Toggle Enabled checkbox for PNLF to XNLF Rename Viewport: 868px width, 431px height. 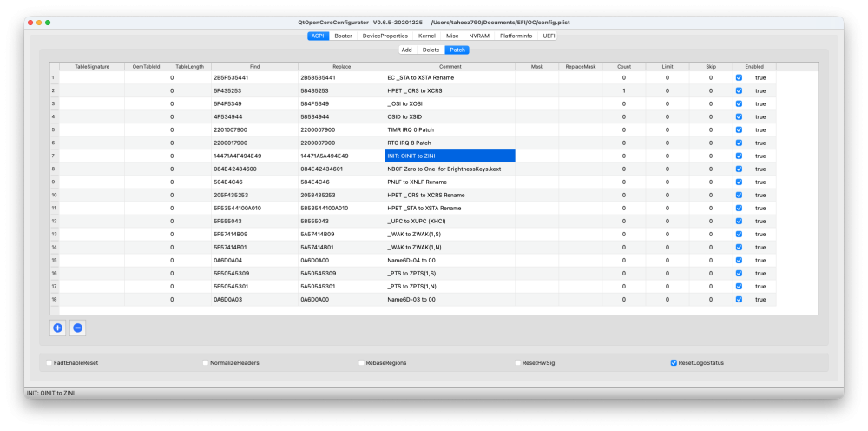coord(739,182)
